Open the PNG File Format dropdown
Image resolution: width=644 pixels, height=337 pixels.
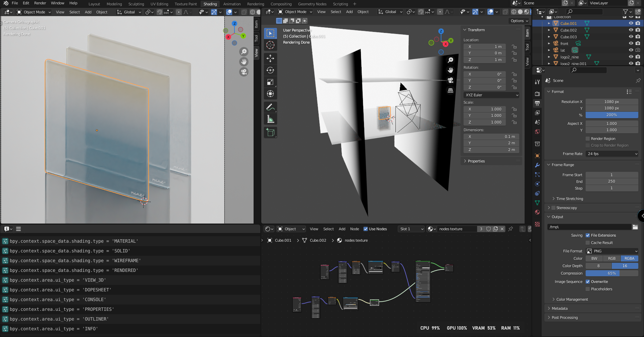[612, 251]
